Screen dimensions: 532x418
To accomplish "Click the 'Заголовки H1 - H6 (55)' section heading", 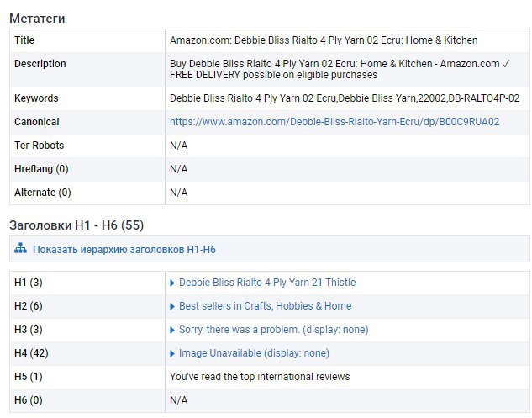I will click(76, 225).
